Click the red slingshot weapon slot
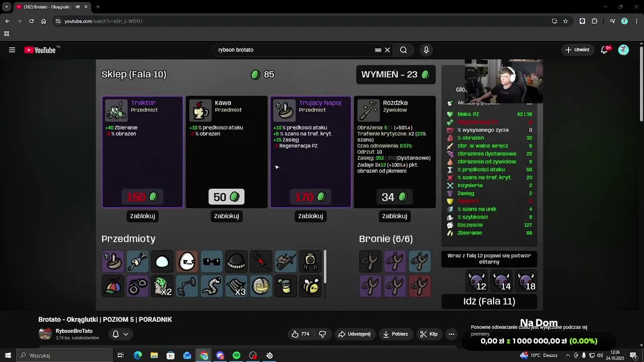Image resolution: width=644 pixels, height=362 pixels. [x=420, y=286]
